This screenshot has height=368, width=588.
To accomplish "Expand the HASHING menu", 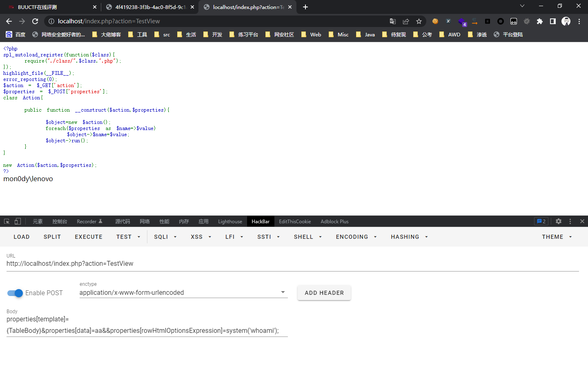I will [x=409, y=237].
